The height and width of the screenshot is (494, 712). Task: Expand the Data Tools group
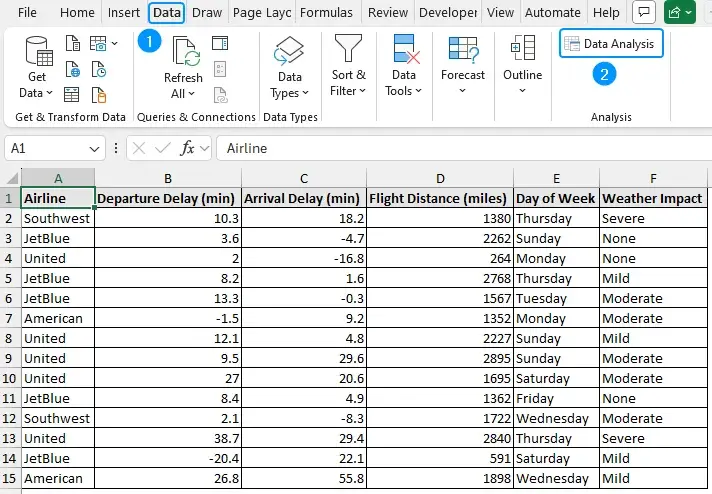[x=404, y=66]
